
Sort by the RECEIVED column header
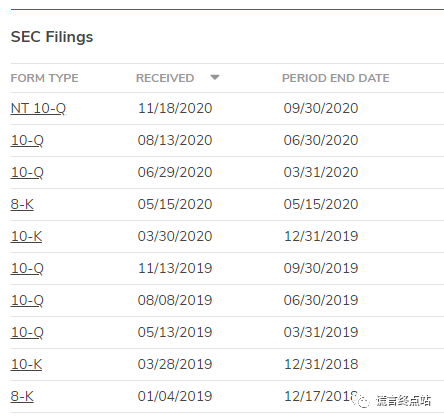165,78
